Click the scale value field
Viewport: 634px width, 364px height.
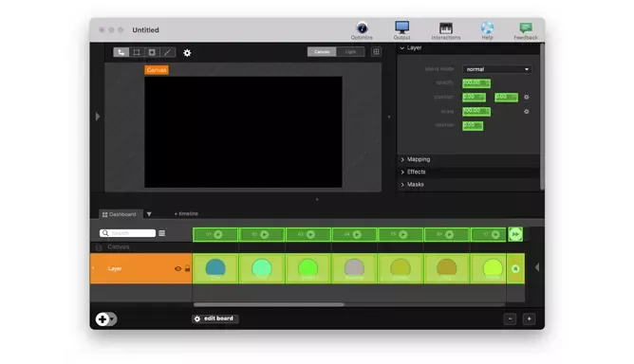coord(476,112)
